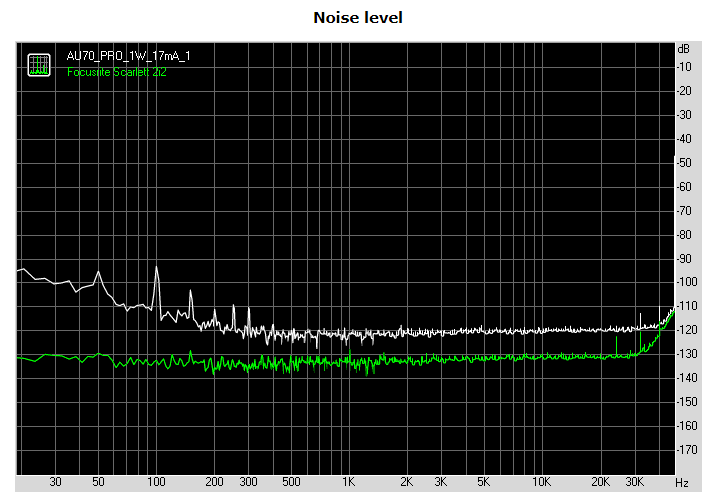Click the -10 dB axis label
The height and width of the screenshot is (502, 710).
(684, 67)
